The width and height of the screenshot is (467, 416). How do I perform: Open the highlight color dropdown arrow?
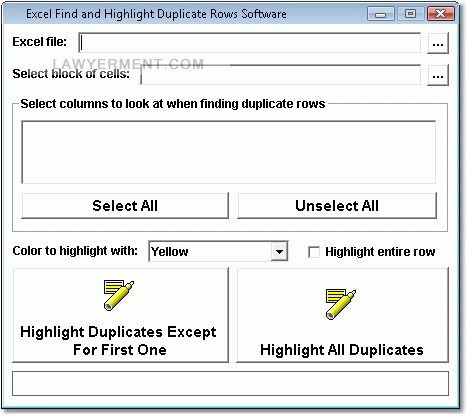click(279, 251)
